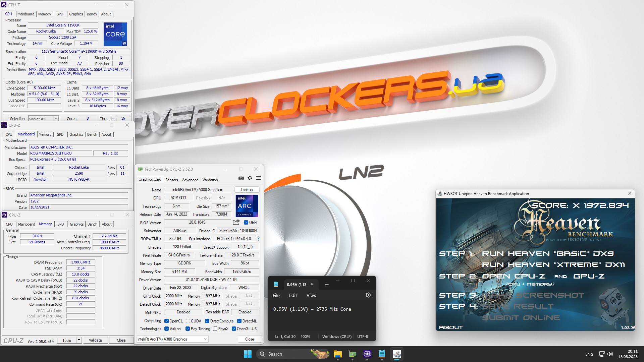The width and height of the screenshot is (644, 362).
Task: Click GPU-Z link in HWBOT step 2
Action: click(x=589, y=276)
